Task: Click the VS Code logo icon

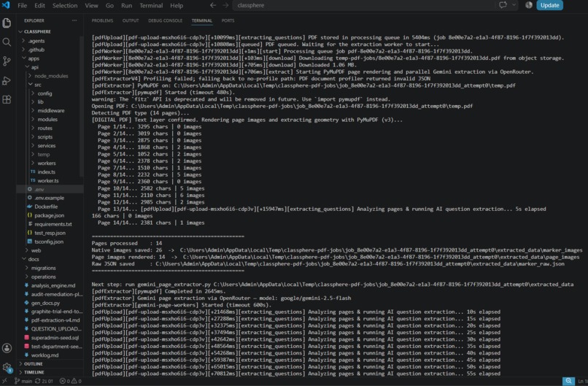Action: coord(6,5)
